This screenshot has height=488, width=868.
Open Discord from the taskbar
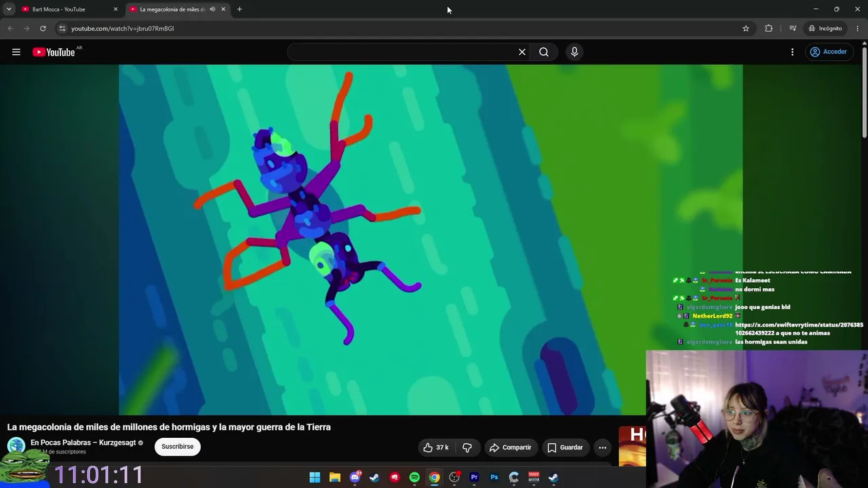click(x=355, y=478)
